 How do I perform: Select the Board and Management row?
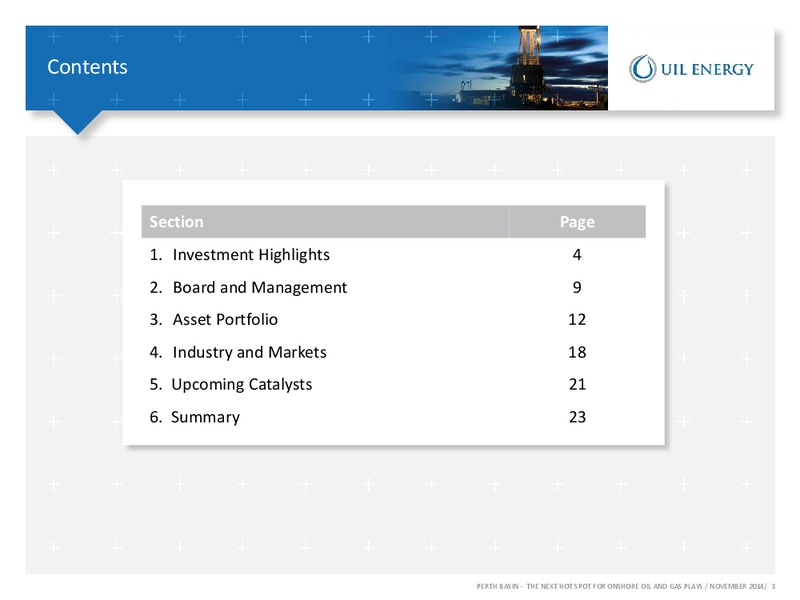pyautogui.click(x=393, y=287)
